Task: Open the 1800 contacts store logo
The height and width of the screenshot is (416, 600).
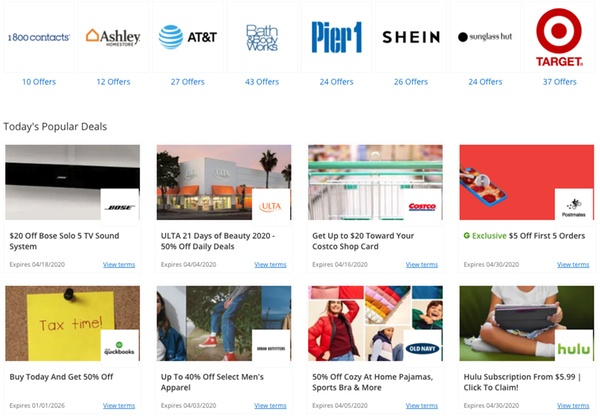Action: pyautogui.click(x=39, y=37)
